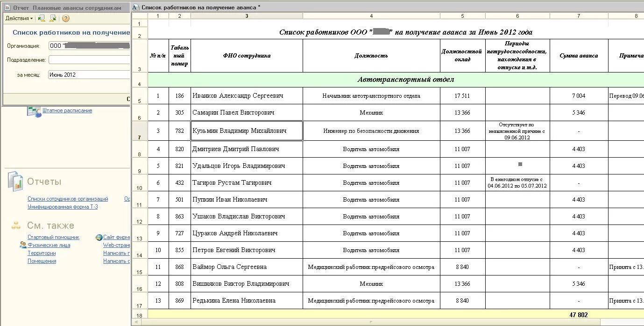
Task: Select cell Ушаков Владислав Викторович
Action: (247, 217)
